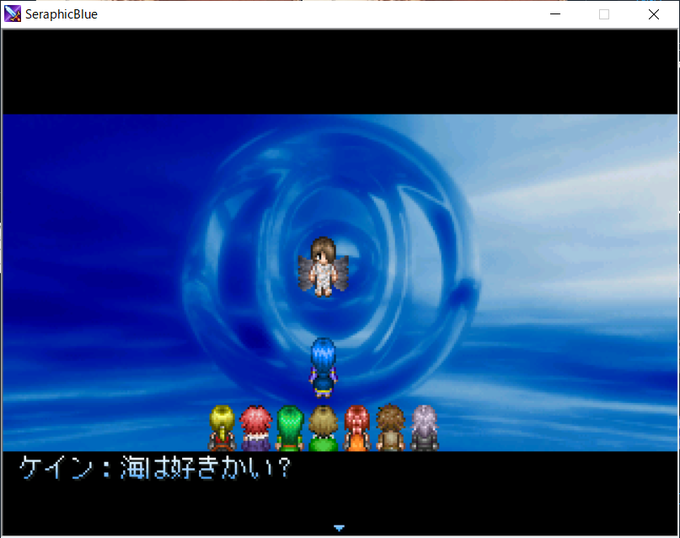Select the blonde party member in green outfit
Image resolution: width=680 pixels, height=538 pixels.
[323, 428]
